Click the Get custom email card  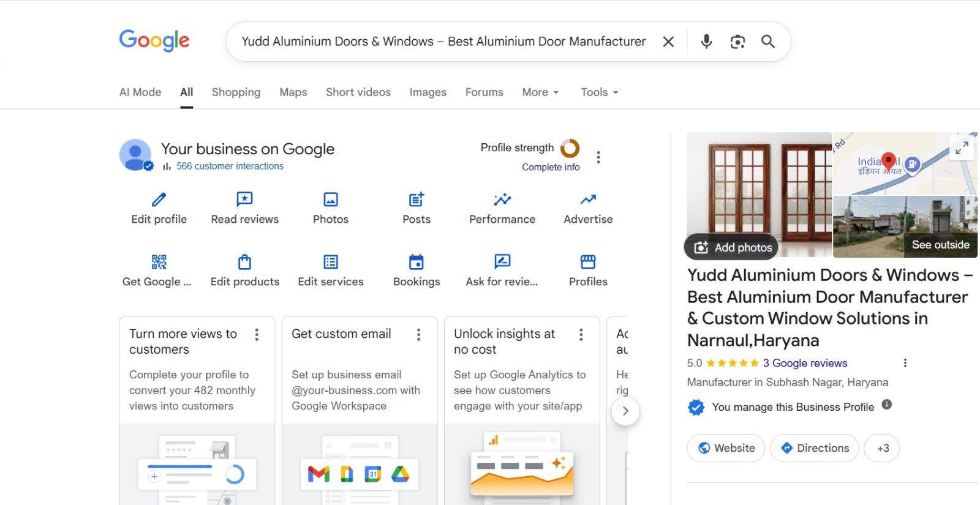[x=360, y=411]
